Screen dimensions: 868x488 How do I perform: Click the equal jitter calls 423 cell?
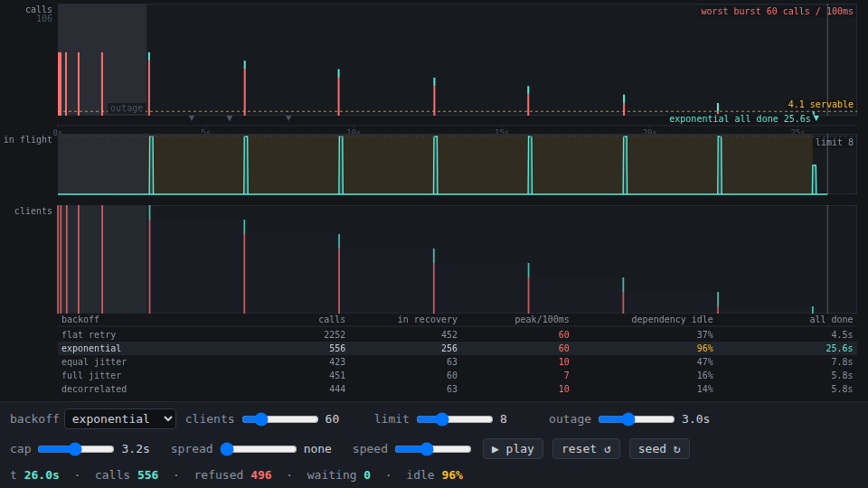(337, 361)
